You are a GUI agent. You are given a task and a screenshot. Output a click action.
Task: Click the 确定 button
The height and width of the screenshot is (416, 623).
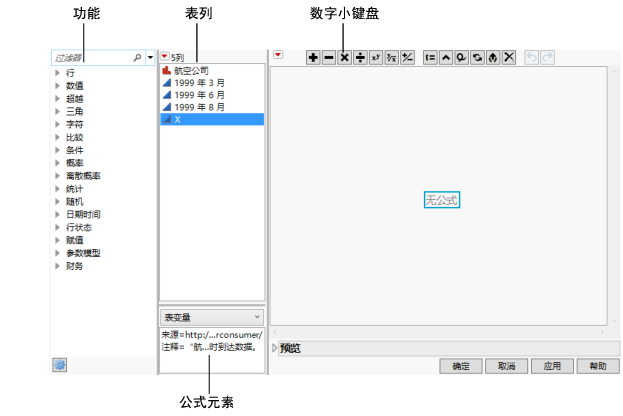click(461, 366)
